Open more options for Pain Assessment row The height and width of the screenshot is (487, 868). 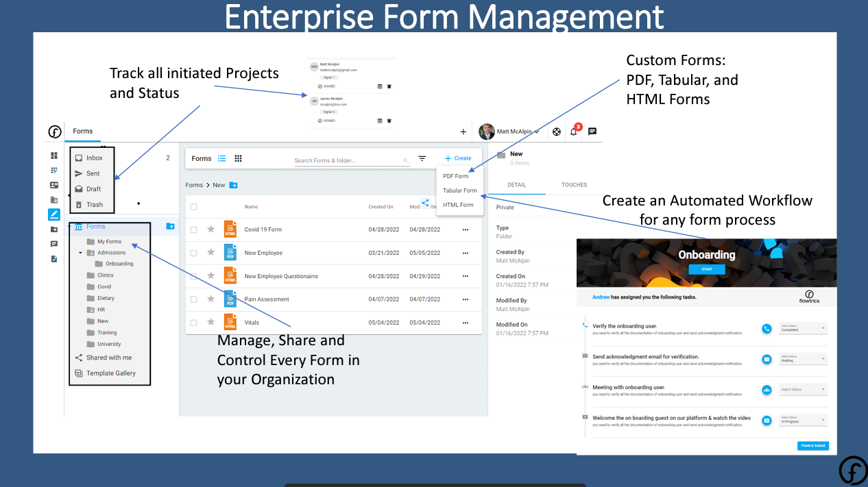pos(466,299)
